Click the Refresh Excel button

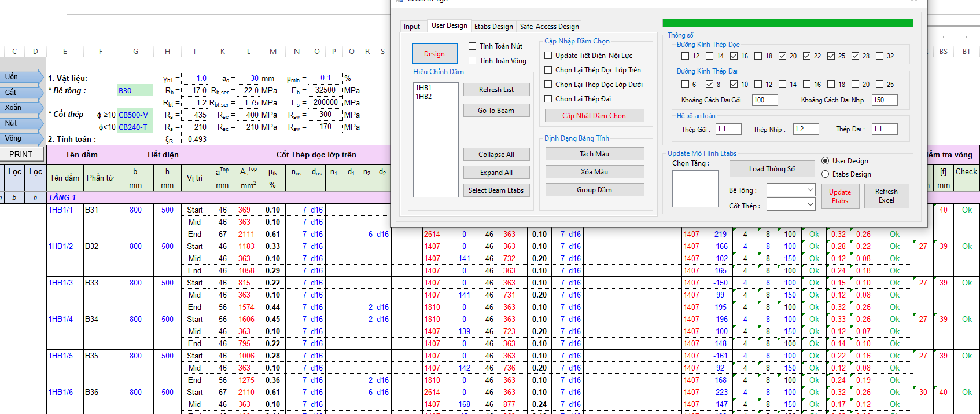pos(887,196)
